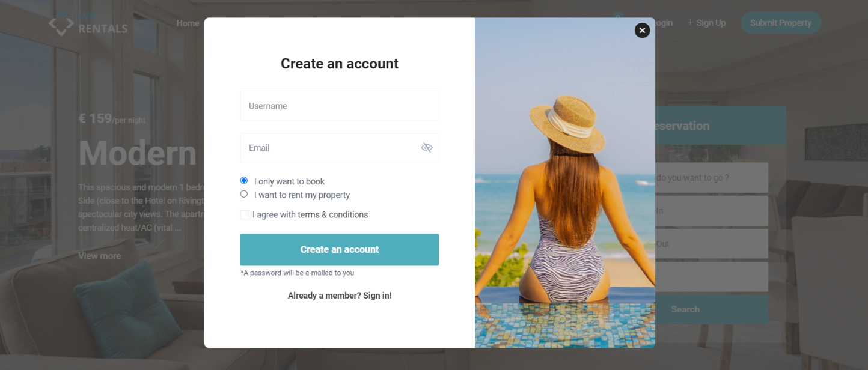Choose "I want to rent my property"
868x370 pixels.
(244, 194)
